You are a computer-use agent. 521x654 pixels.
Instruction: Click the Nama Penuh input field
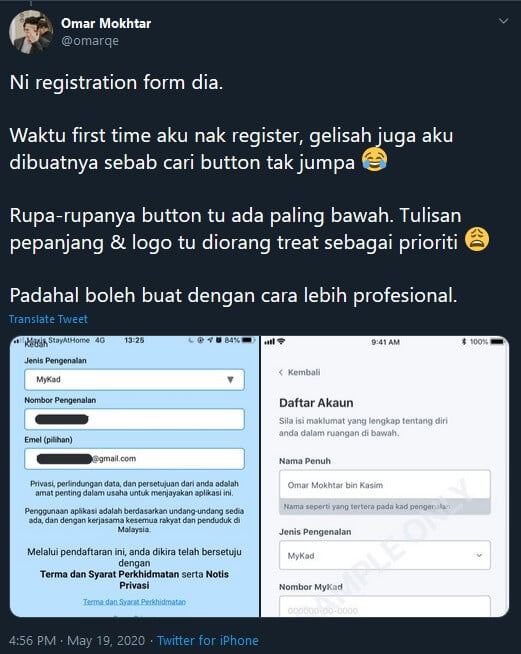385,485
